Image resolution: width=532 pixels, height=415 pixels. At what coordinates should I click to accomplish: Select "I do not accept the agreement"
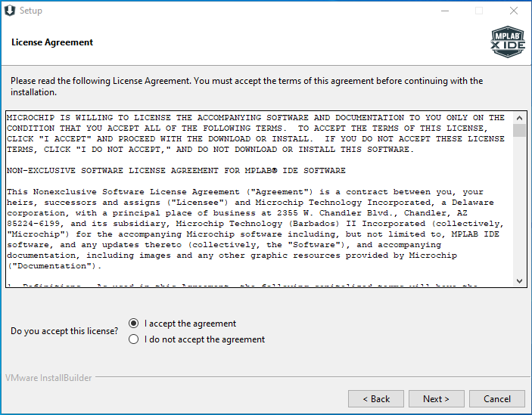coord(134,339)
